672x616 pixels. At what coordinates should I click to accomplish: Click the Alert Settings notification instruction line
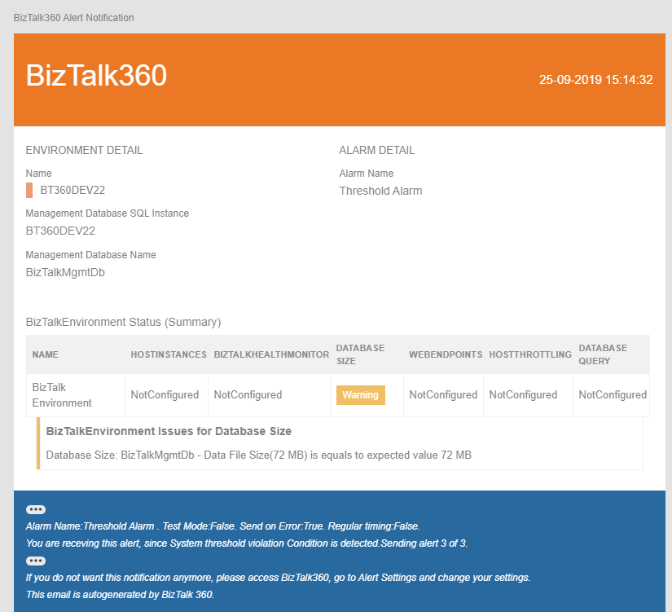pos(278,578)
